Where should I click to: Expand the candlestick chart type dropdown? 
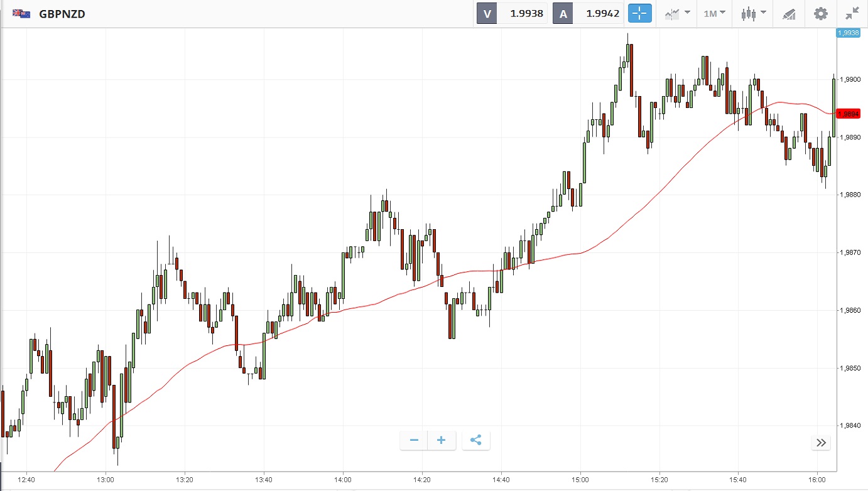(753, 13)
